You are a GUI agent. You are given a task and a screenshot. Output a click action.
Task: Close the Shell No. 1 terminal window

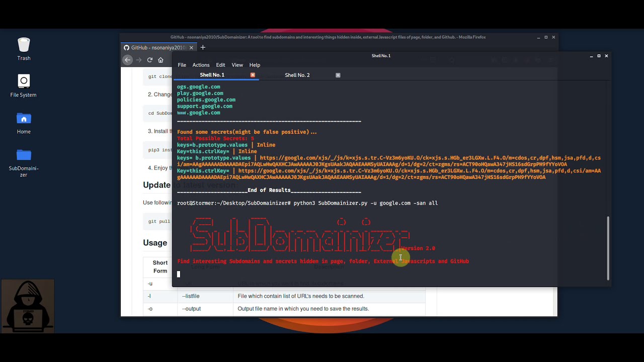pos(606,56)
